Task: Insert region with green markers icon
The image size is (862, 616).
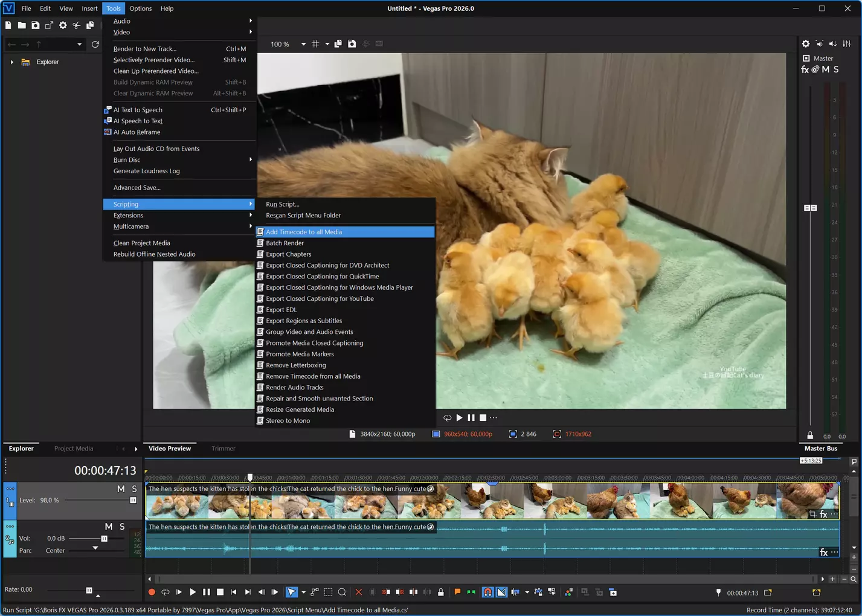Action: point(471,592)
